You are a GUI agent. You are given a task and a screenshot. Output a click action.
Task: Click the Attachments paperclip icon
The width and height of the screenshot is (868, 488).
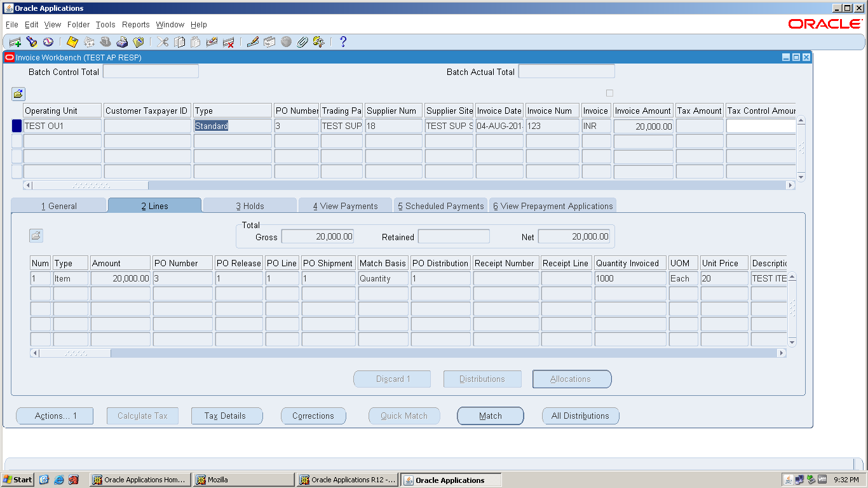point(302,42)
